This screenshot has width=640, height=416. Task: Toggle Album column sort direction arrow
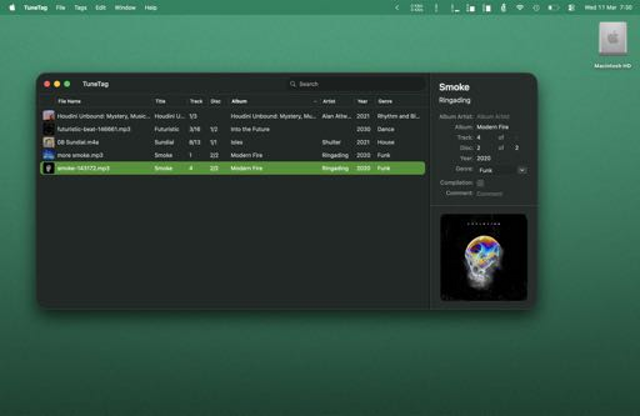click(x=315, y=101)
